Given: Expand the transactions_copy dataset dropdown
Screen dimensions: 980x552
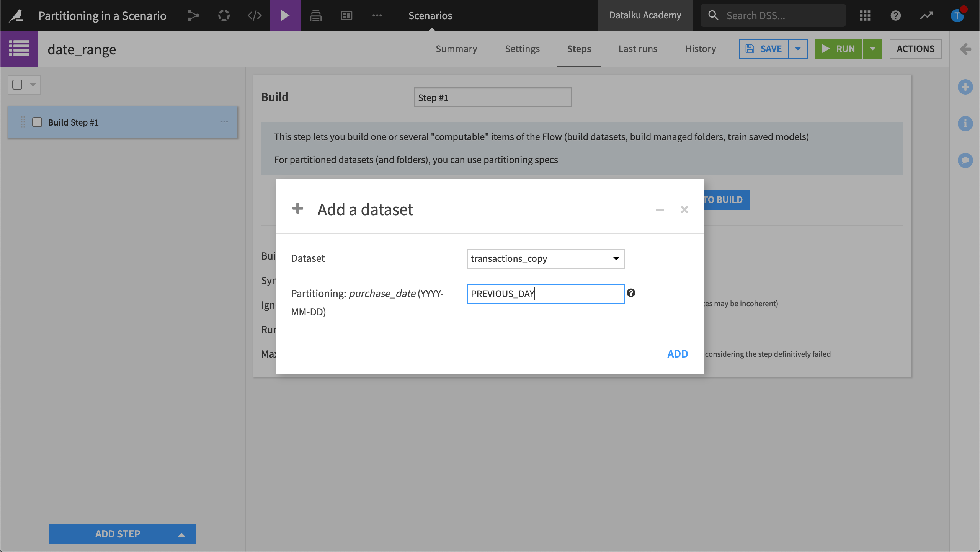Looking at the screenshot, I should point(546,259).
